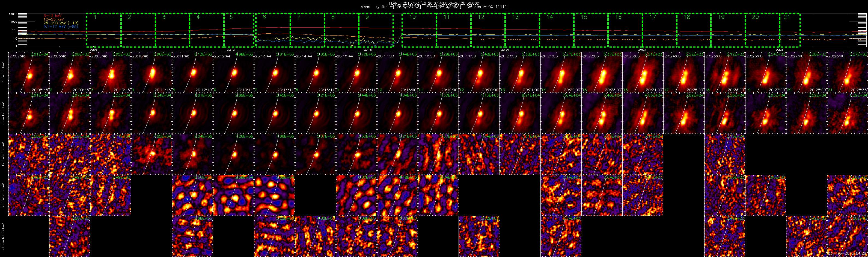Open the 6-12 keV image labeled 5.48E+04

602,113
